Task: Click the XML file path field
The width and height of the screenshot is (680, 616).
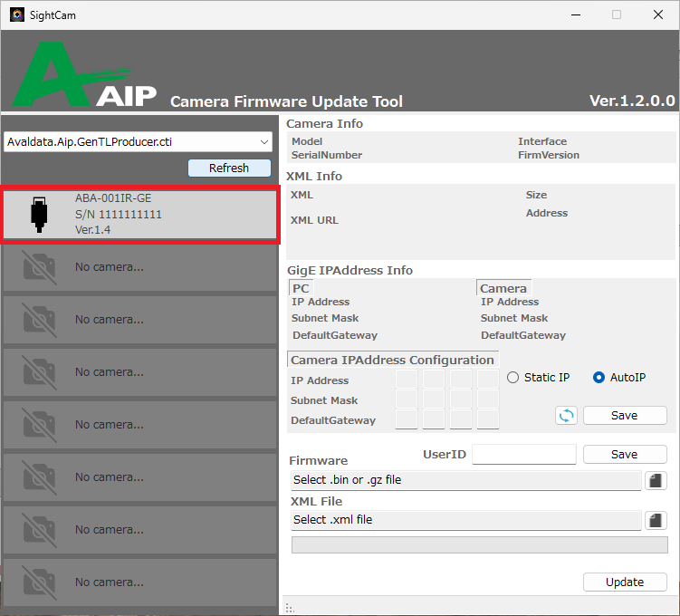Action: (465, 520)
